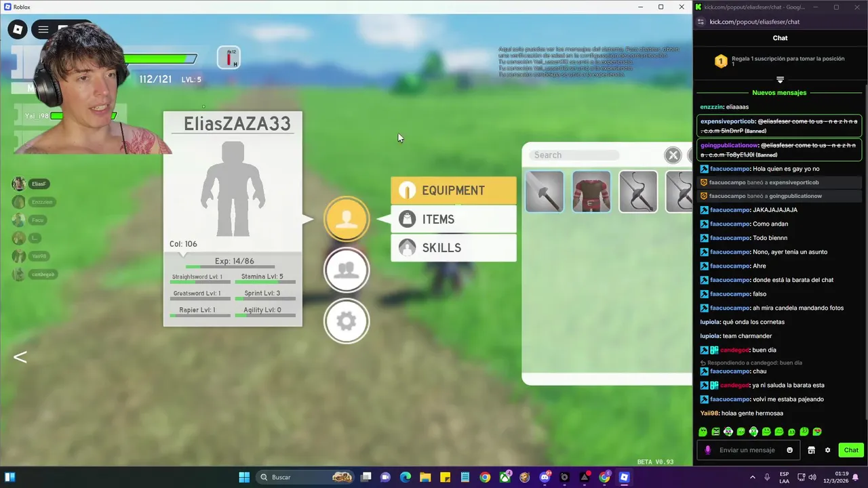
Task: Open the gear settings circle button
Action: coord(347,321)
